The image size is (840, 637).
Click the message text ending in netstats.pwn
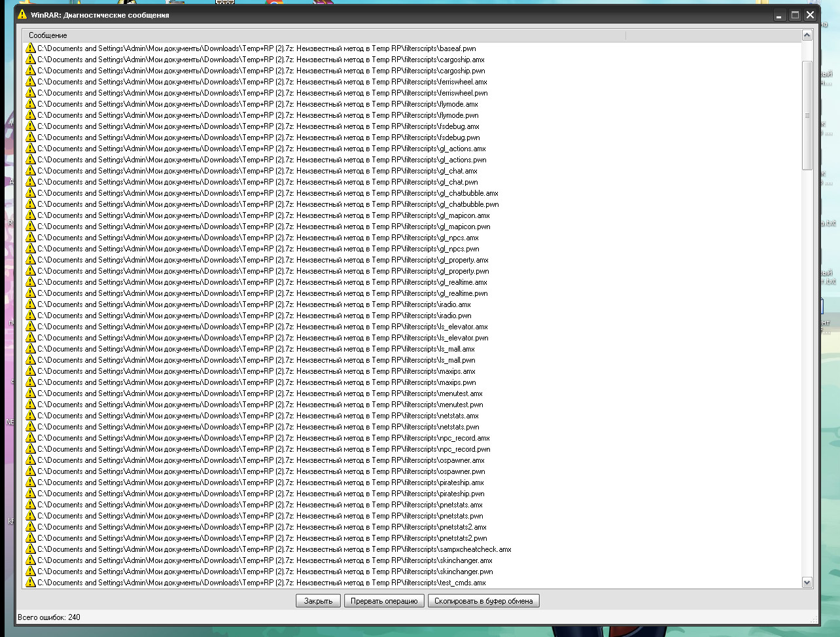(258, 427)
